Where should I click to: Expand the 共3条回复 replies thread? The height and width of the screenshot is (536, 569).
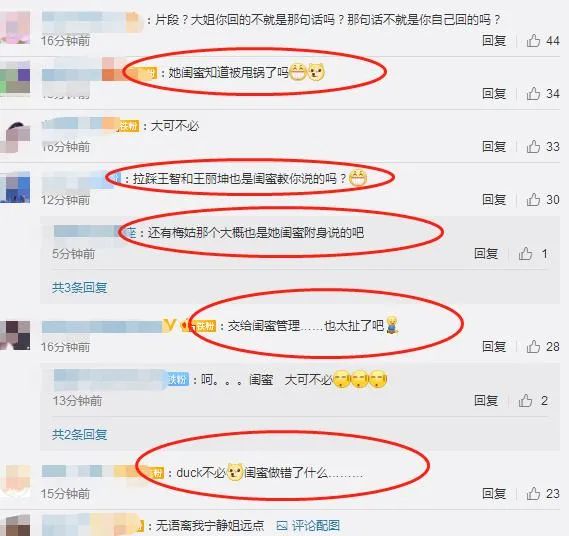pyautogui.click(x=79, y=287)
